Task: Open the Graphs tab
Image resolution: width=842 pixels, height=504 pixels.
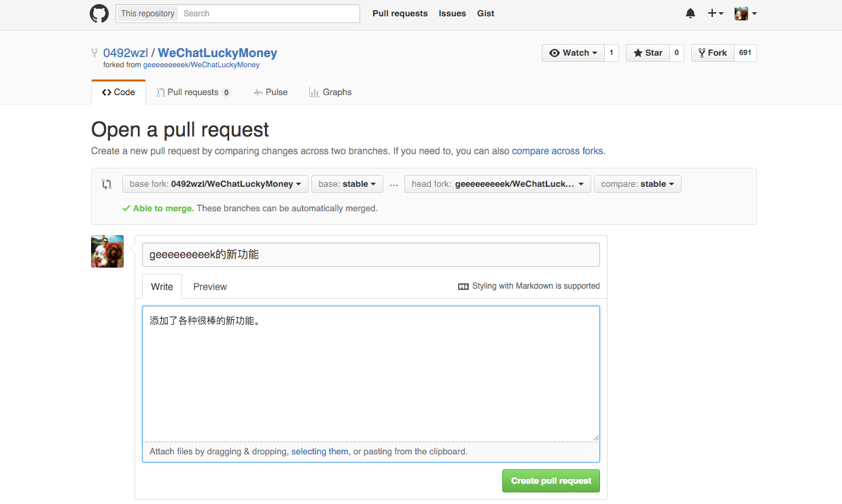Action: pyautogui.click(x=330, y=92)
